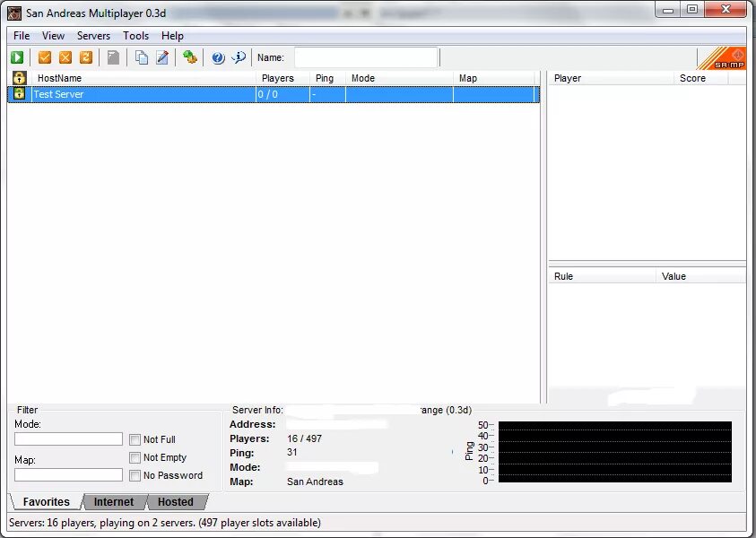Click the Refresh Server orange icon
The height and width of the screenshot is (538, 756).
(86, 57)
